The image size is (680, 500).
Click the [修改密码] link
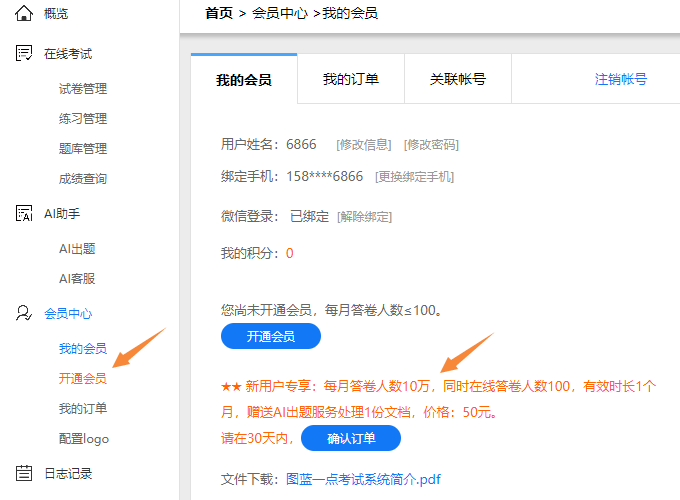coord(431,145)
